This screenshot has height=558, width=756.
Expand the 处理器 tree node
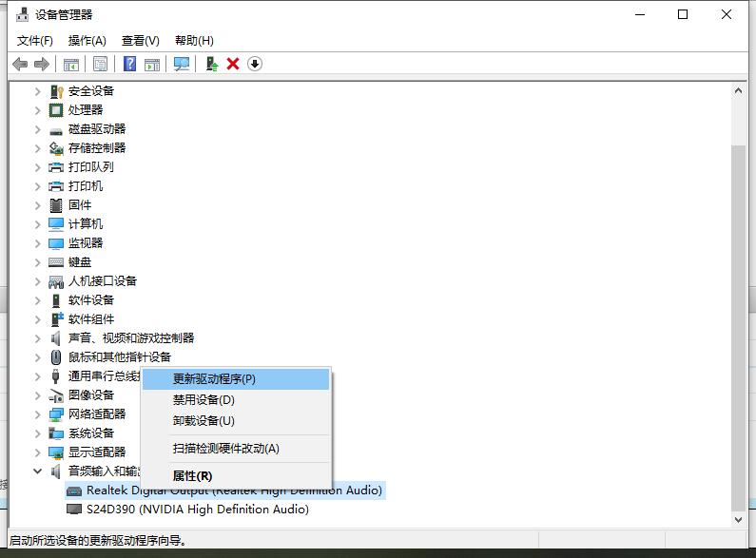click(38, 110)
